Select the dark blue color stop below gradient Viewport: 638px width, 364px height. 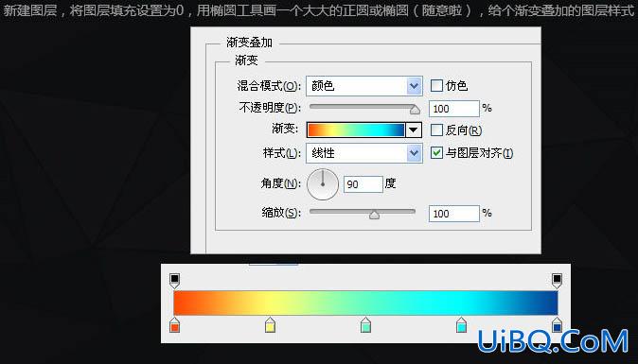[557, 325]
